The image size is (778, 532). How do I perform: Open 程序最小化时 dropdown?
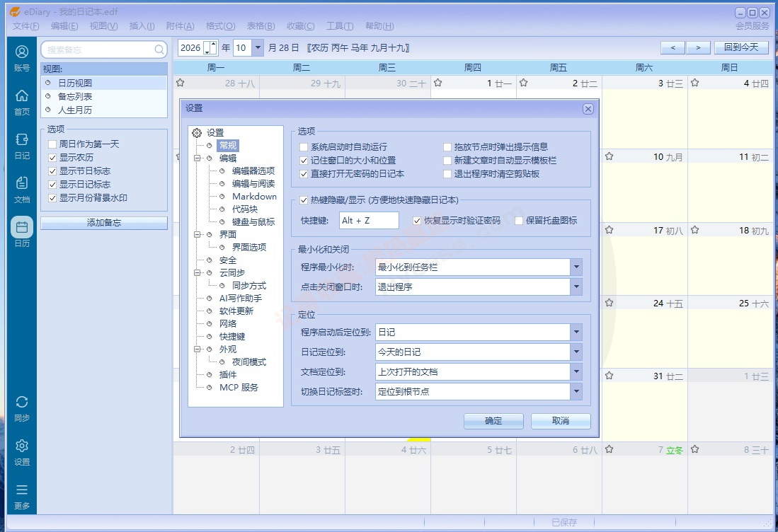[576, 267]
